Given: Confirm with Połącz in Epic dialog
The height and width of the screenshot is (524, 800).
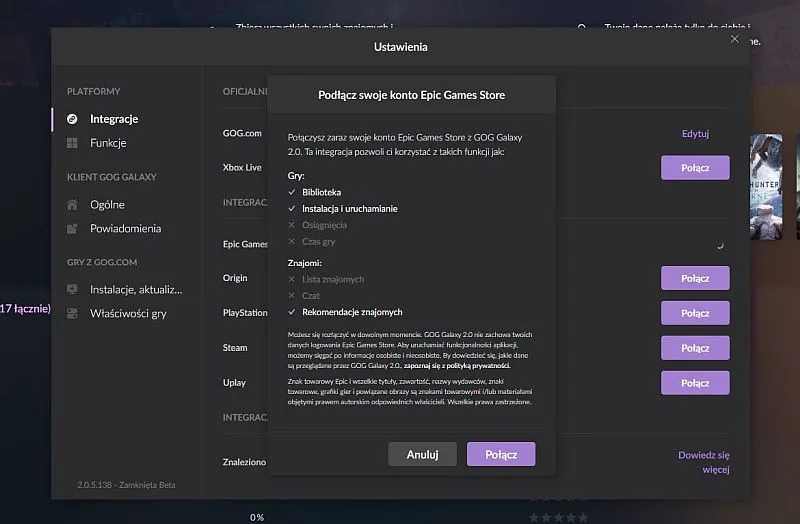Looking at the screenshot, I should 501,454.
